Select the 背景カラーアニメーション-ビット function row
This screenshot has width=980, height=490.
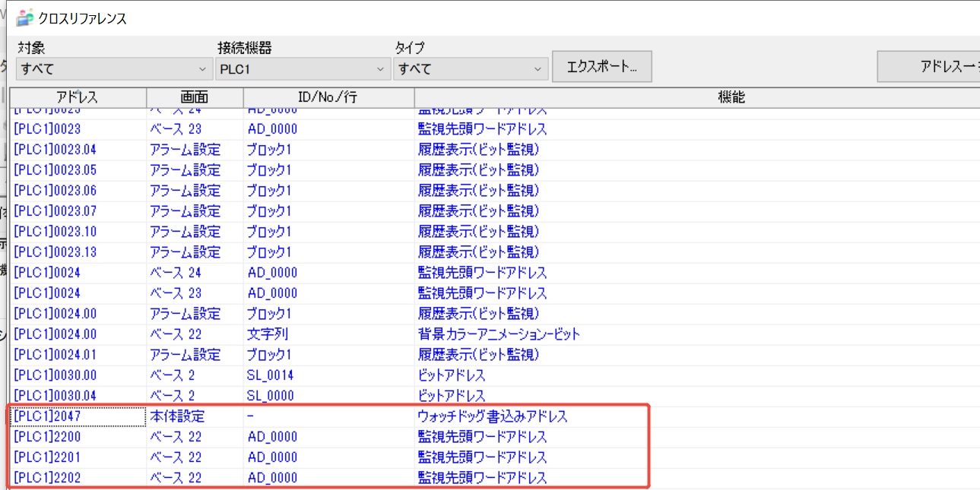coord(499,334)
